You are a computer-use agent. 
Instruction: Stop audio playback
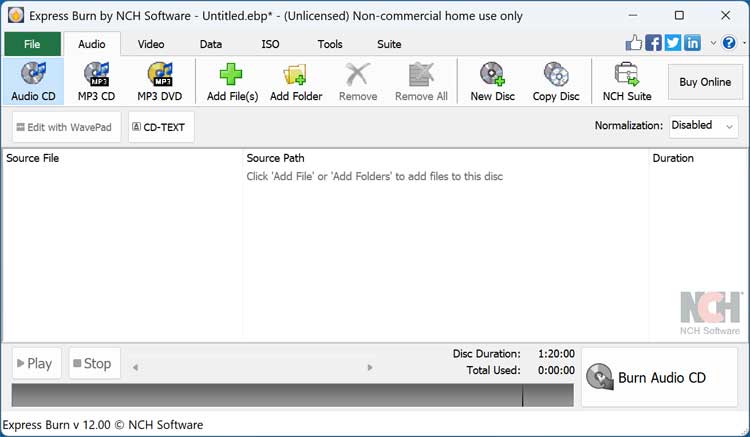(x=94, y=363)
